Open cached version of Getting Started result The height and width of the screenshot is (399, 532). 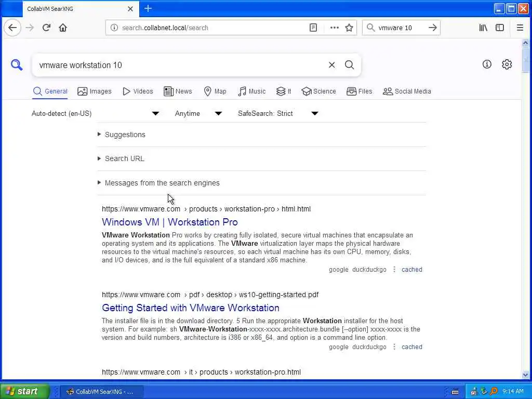[412, 347]
